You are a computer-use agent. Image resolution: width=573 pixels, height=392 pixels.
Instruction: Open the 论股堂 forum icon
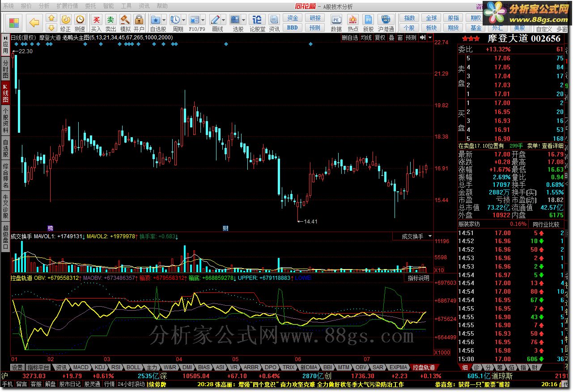[257, 23]
